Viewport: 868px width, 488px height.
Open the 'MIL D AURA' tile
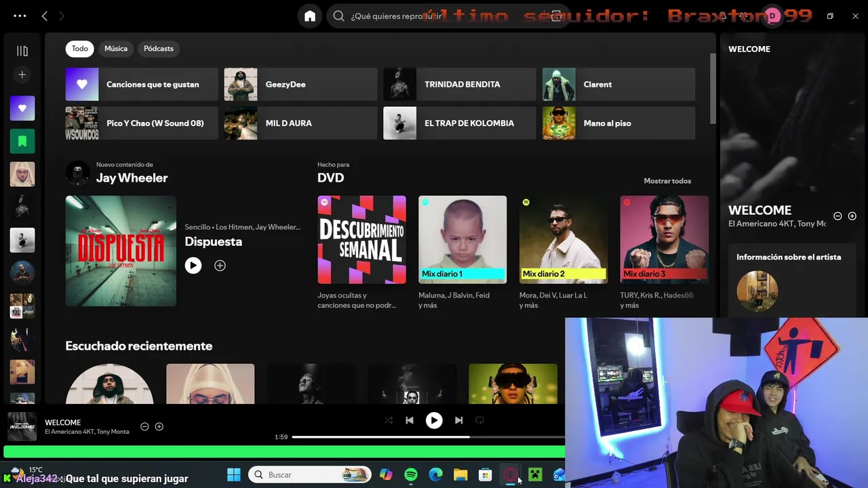(x=300, y=123)
